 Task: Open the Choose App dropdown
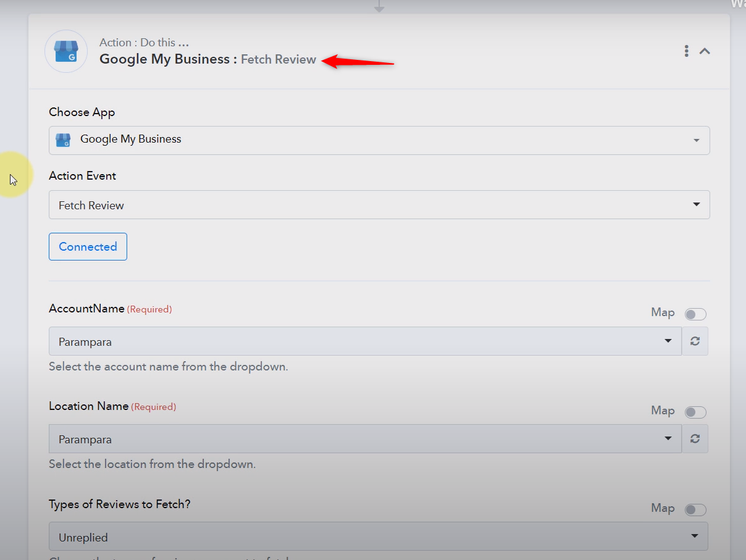coord(379,140)
